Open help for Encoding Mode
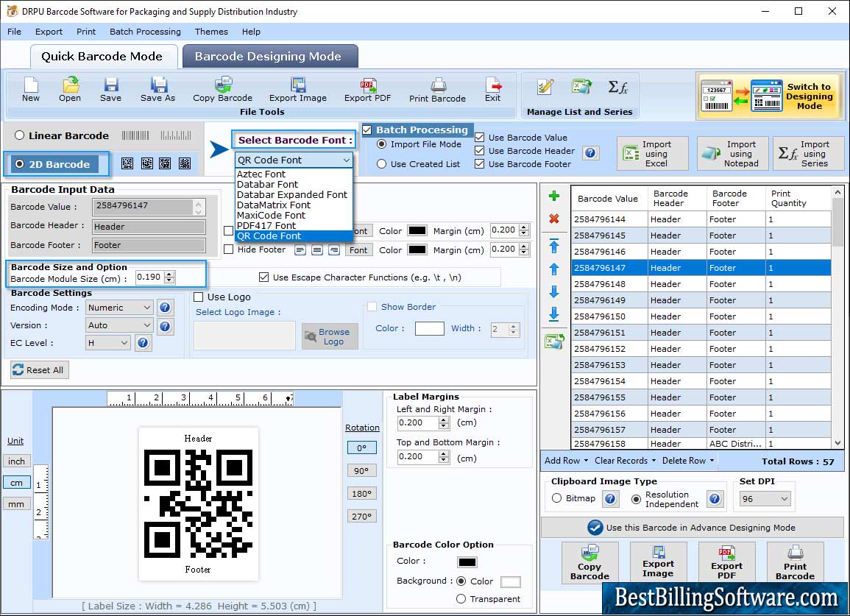 pyautogui.click(x=166, y=308)
